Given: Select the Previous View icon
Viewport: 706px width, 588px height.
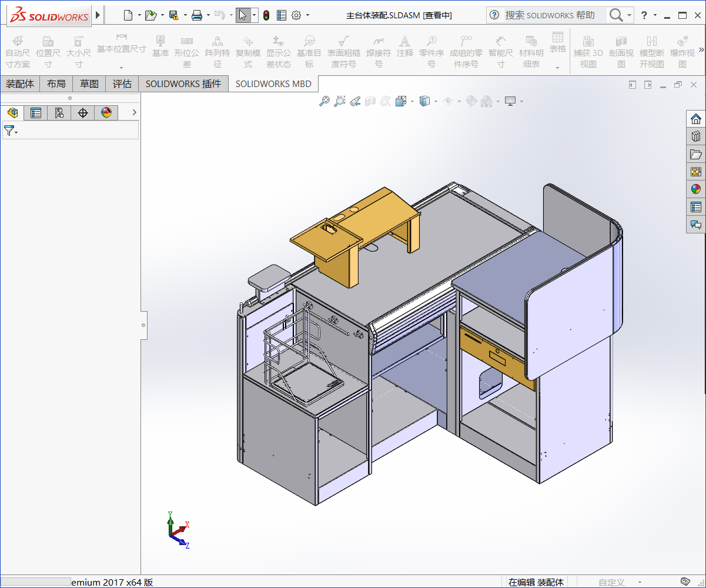Looking at the screenshot, I should tap(355, 101).
